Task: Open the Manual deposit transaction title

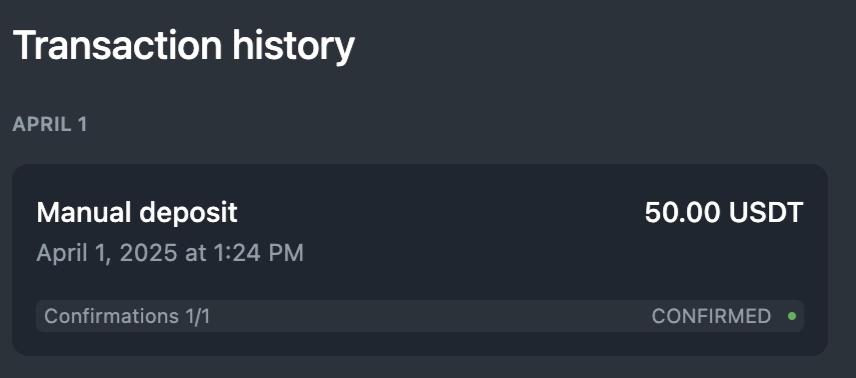Action: click(x=136, y=212)
